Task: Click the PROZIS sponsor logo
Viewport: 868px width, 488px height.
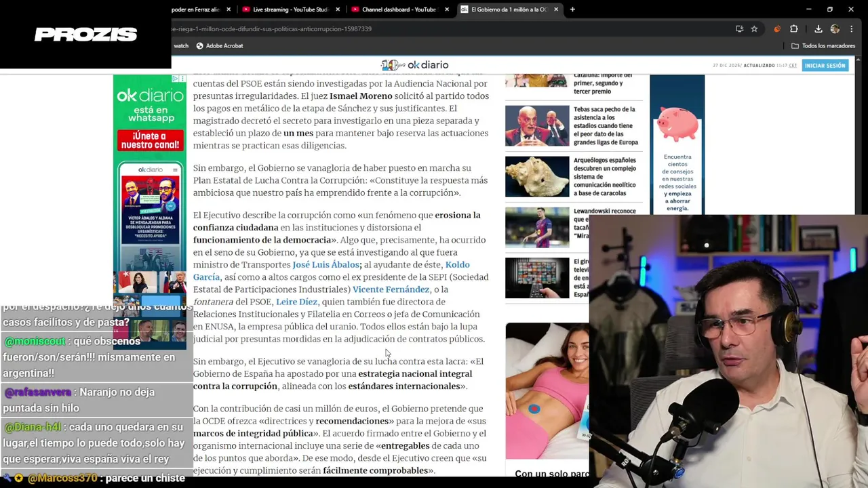Action: 86,35
